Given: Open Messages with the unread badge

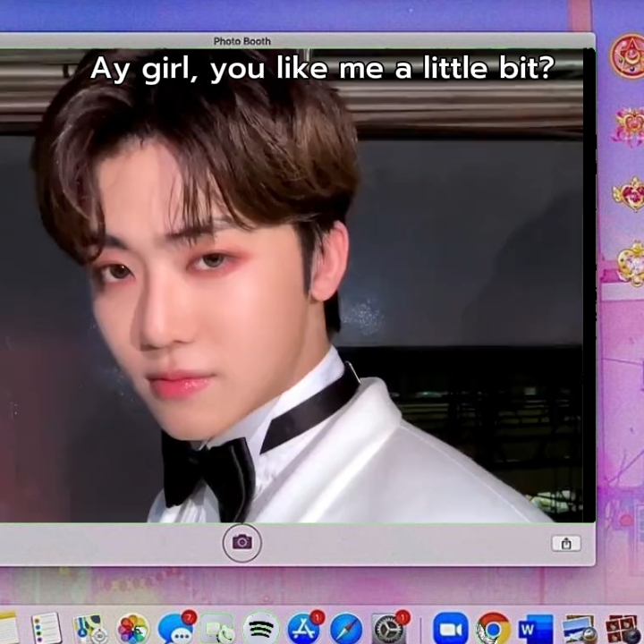Looking at the screenshot, I should [175, 629].
